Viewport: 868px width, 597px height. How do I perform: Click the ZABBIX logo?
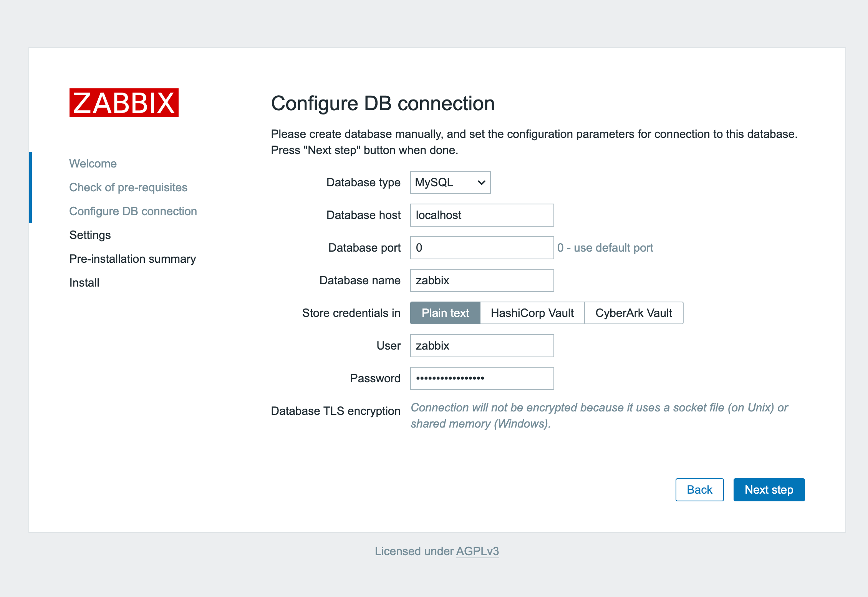pyautogui.click(x=124, y=103)
